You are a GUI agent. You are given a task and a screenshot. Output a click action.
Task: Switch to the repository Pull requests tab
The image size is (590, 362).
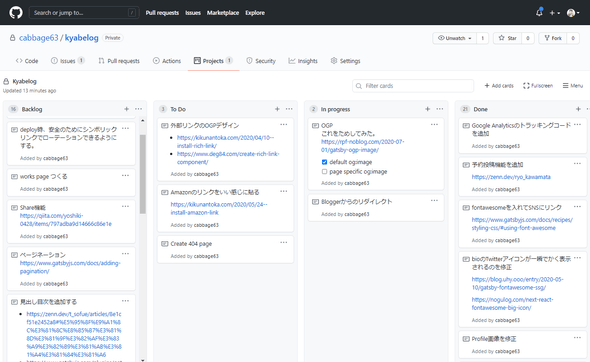[119, 61]
